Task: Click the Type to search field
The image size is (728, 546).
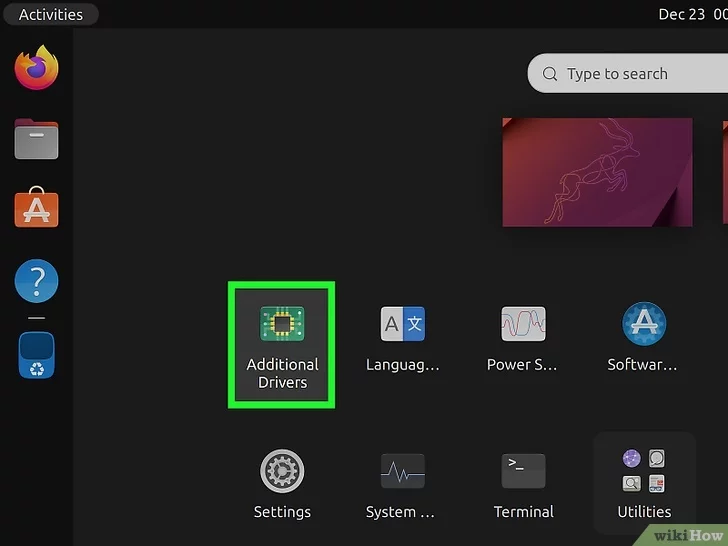Action: (628, 73)
